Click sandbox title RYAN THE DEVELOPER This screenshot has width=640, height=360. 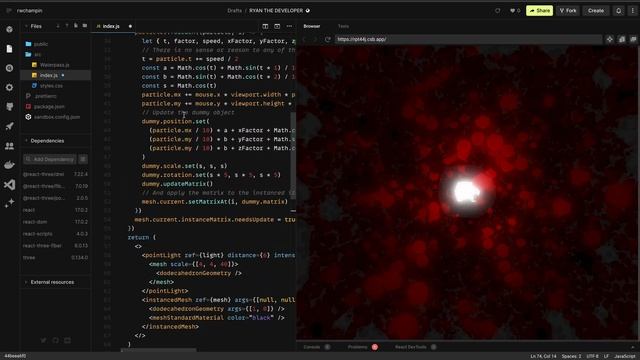pyautogui.click(x=276, y=11)
